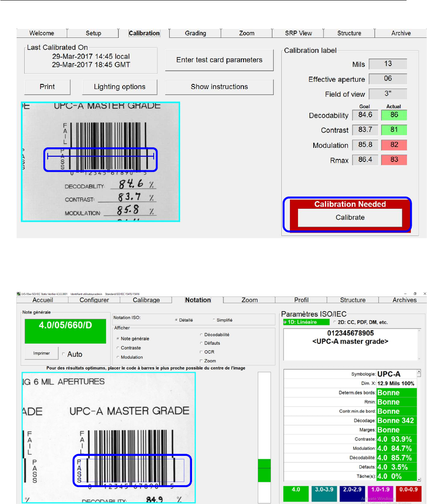Click the Contrast goal value 83.7
This screenshot has height=504, width=427.
(365, 130)
